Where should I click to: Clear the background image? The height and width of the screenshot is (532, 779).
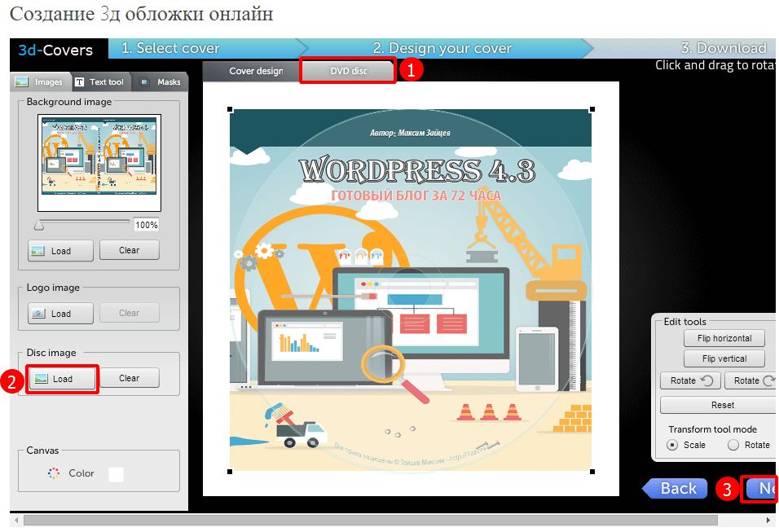(x=129, y=250)
